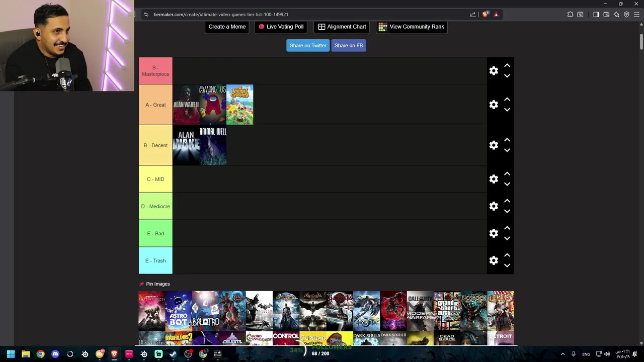Move C - MID row up
This screenshot has width=644, height=362.
point(507,174)
